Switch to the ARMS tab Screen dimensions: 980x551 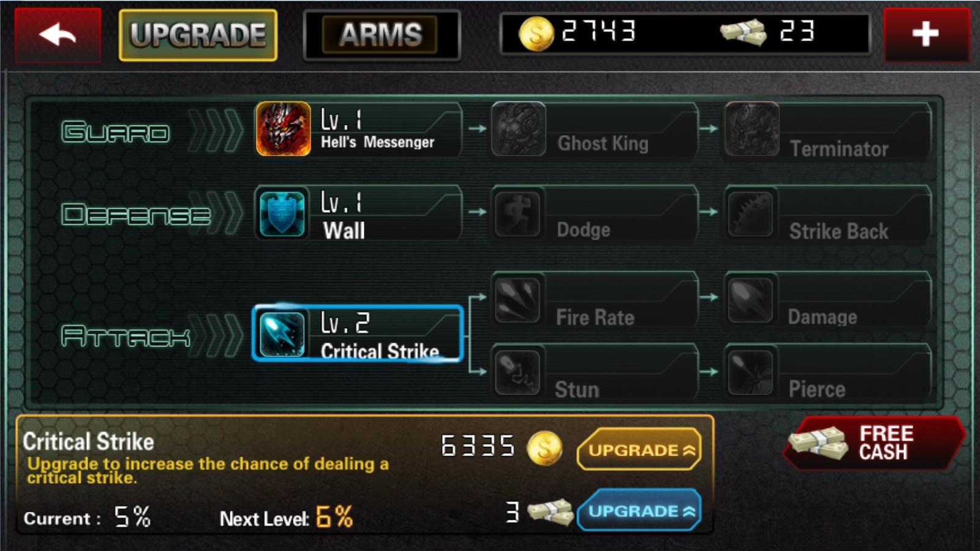coord(381,35)
